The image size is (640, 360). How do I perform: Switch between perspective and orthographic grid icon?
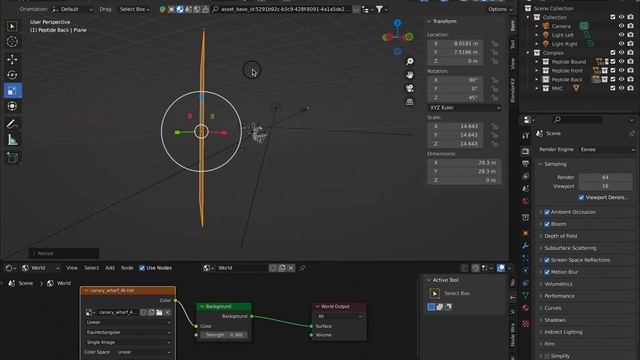tap(409, 102)
